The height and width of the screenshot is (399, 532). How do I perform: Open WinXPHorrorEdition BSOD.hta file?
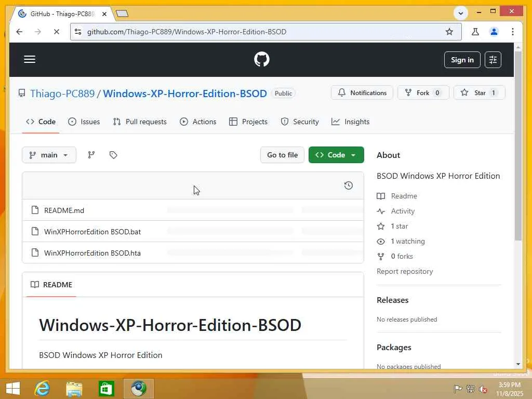tap(92, 253)
